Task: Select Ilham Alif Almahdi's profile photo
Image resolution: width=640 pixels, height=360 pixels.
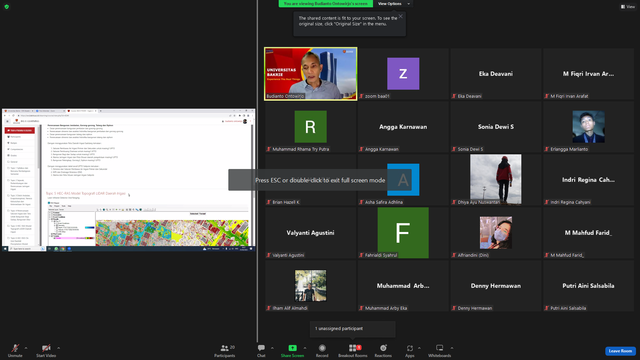Action: point(311,285)
